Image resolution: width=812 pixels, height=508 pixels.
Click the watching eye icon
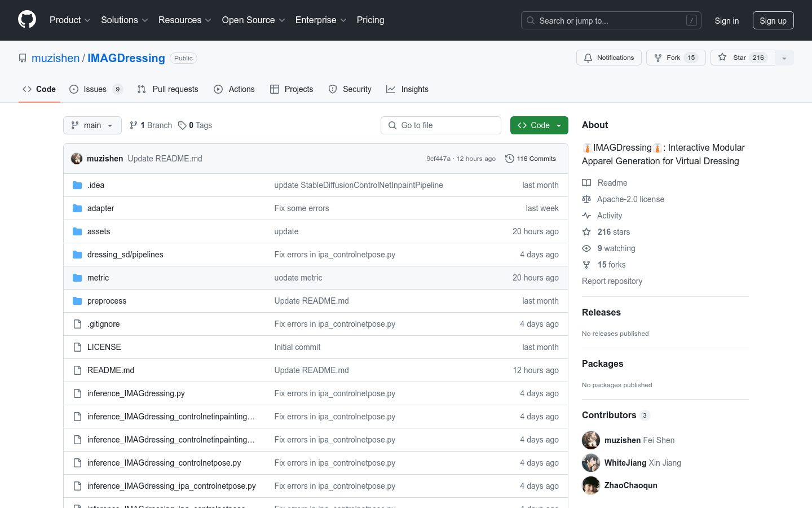point(586,248)
